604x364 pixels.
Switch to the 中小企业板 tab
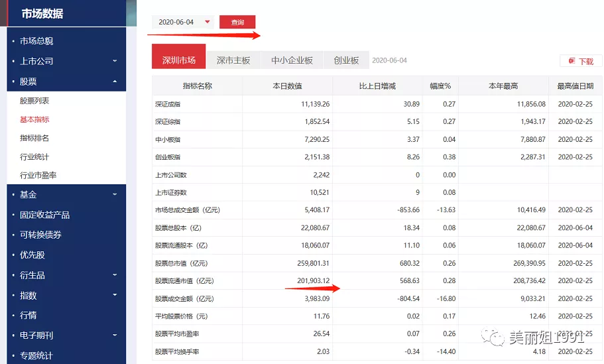[x=292, y=60]
